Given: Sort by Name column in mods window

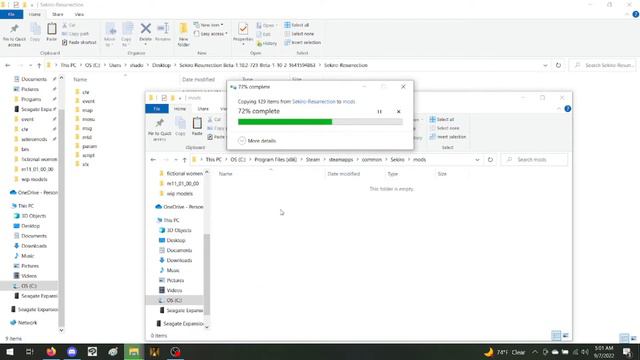Looking at the screenshot, I should click(225, 174).
